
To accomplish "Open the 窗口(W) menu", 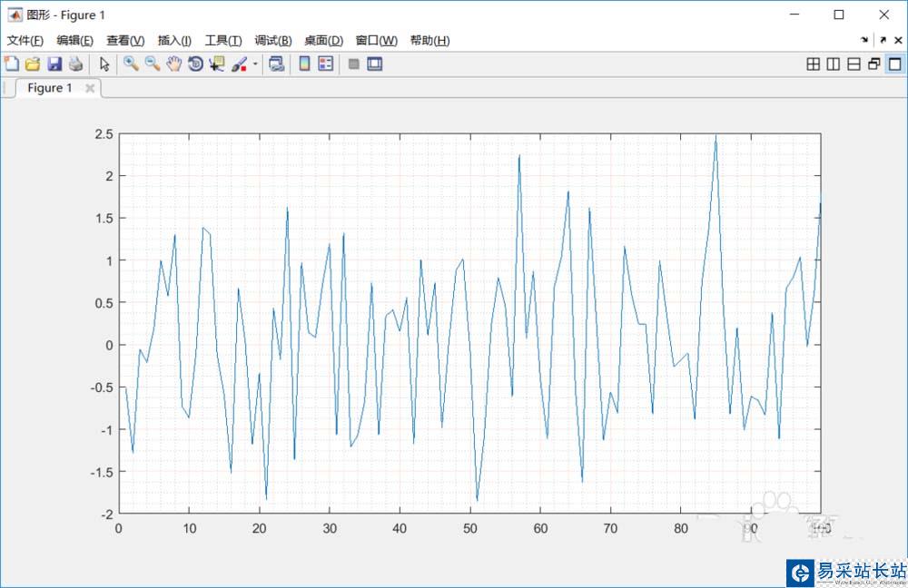I will (x=377, y=40).
